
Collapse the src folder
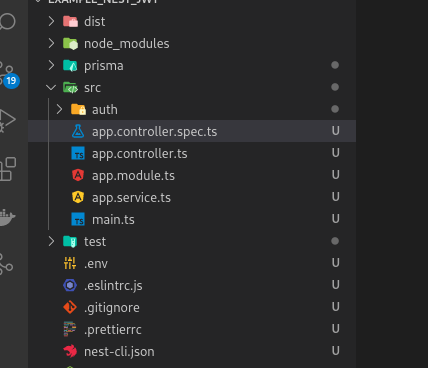point(192,88)
